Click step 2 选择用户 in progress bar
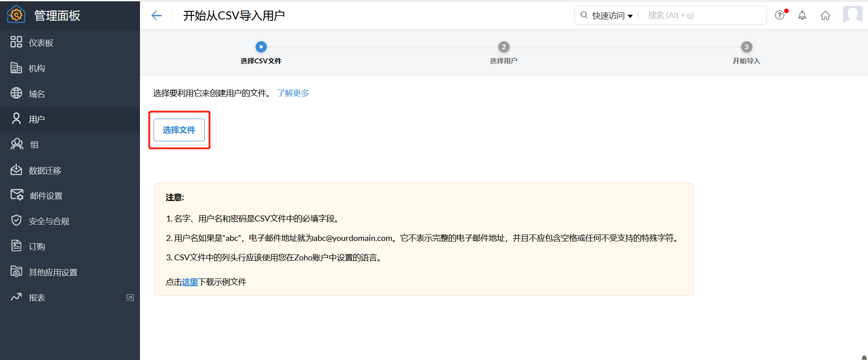868x360 pixels. (x=503, y=47)
